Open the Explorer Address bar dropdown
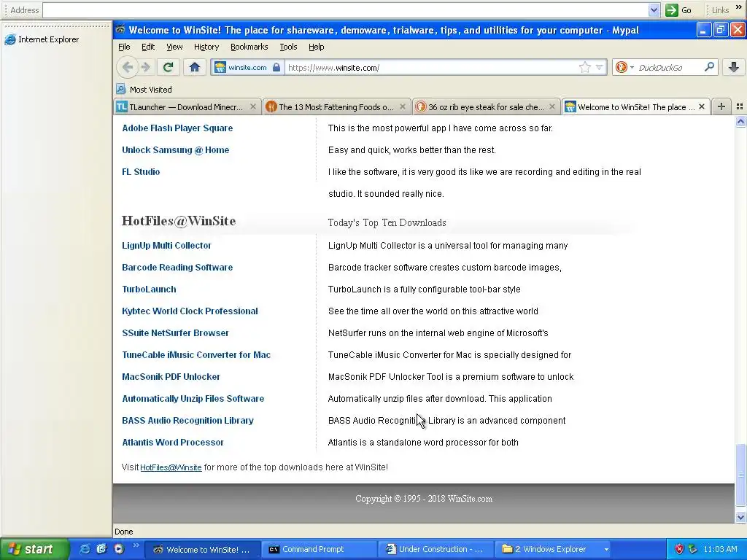This screenshot has width=747, height=560. pyautogui.click(x=654, y=10)
